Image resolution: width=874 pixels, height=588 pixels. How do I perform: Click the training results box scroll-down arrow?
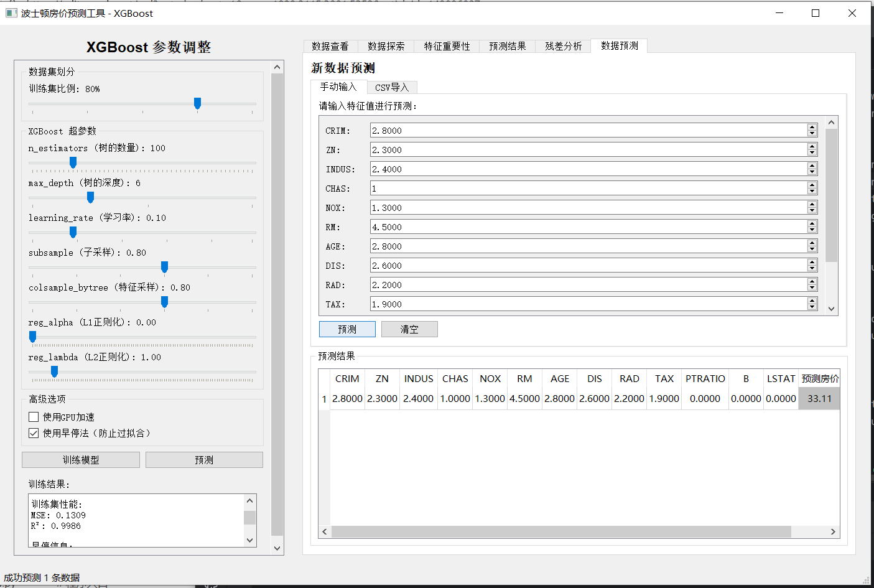coord(249,541)
